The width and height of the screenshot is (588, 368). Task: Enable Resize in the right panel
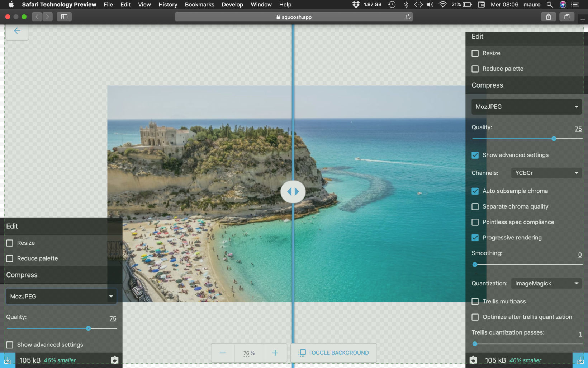pos(475,53)
